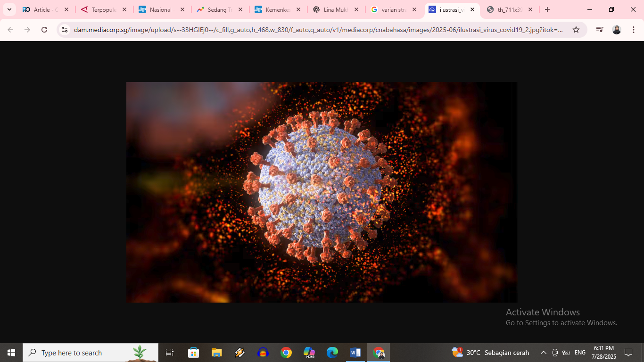Launch Microsoft 365 from the taskbar
This screenshot has width=644, height=362.
click(x=309, y=353)
